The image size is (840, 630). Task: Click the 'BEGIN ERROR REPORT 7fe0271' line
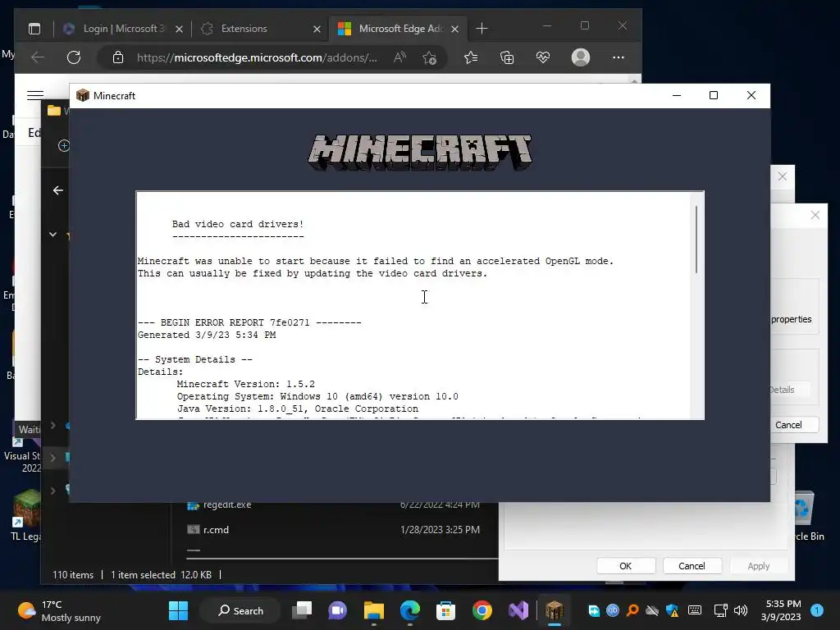249,322
